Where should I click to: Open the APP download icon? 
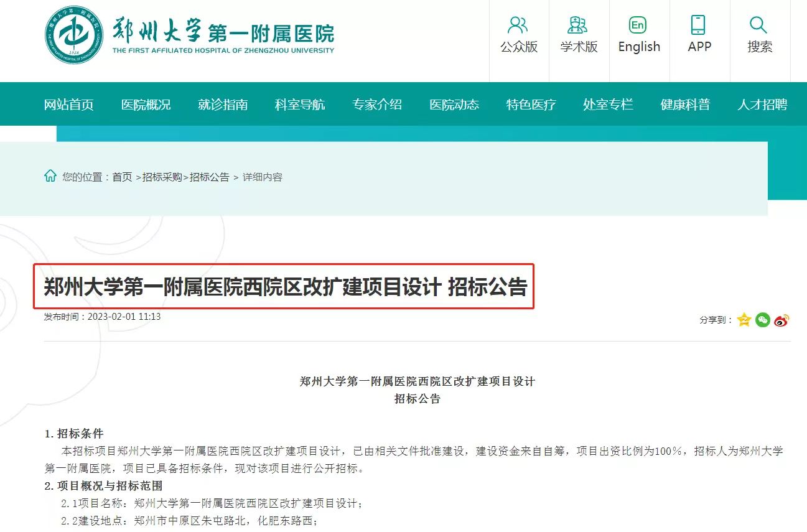699,26
